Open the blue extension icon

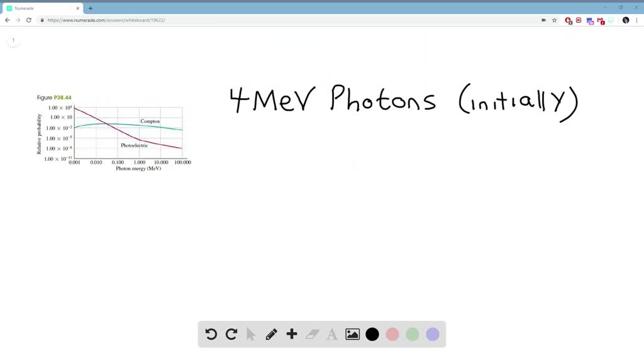[590, 21]
